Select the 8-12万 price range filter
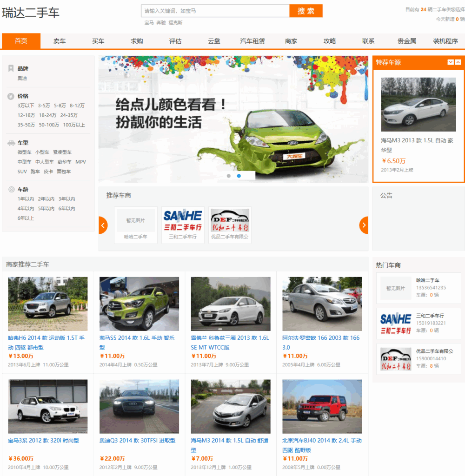465x476 pixels. (x=77, y=106)
